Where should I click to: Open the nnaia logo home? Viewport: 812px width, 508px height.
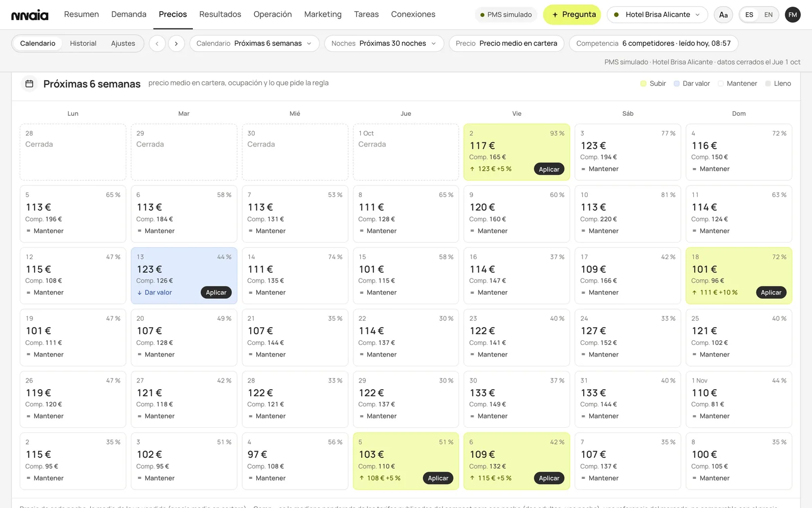30,15
